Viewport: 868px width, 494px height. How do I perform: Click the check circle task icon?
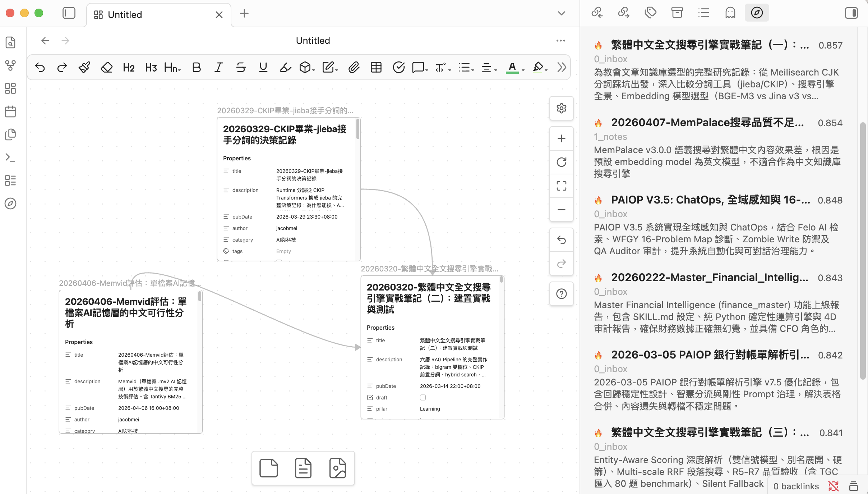tap(398, 67)
